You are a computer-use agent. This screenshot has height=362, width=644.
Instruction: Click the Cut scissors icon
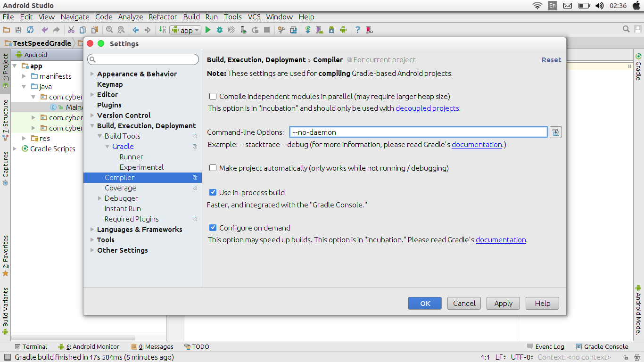tap(71, 30)
